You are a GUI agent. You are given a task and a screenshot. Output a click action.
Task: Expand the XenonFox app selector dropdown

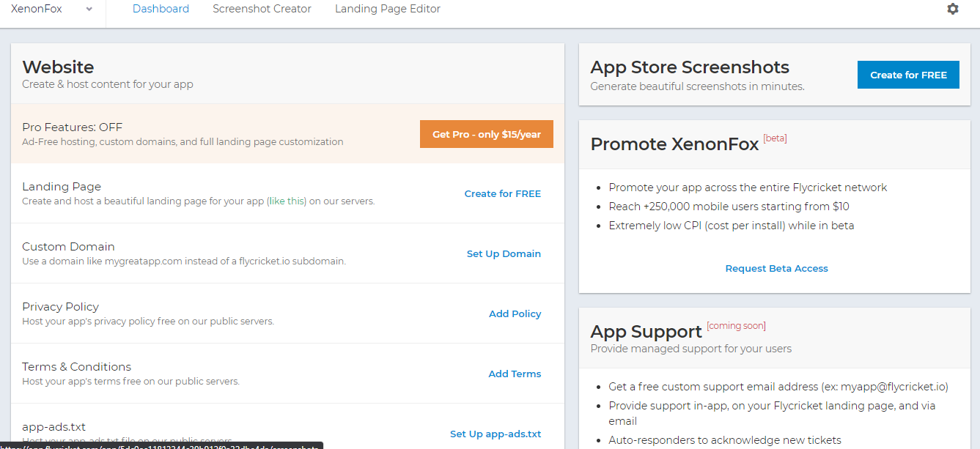point(89,9)
